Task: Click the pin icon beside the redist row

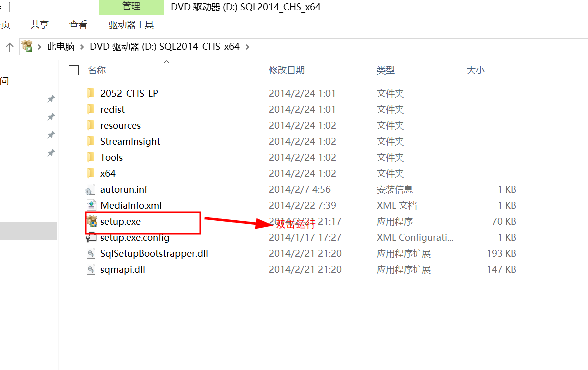Action: pyautogui.click(x=51, y=117)
